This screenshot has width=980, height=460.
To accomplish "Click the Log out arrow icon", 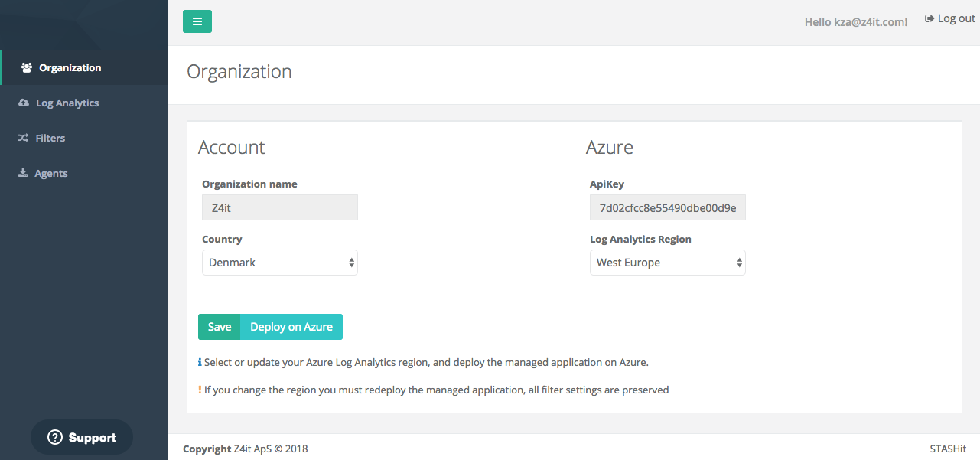I will (930, 18).
